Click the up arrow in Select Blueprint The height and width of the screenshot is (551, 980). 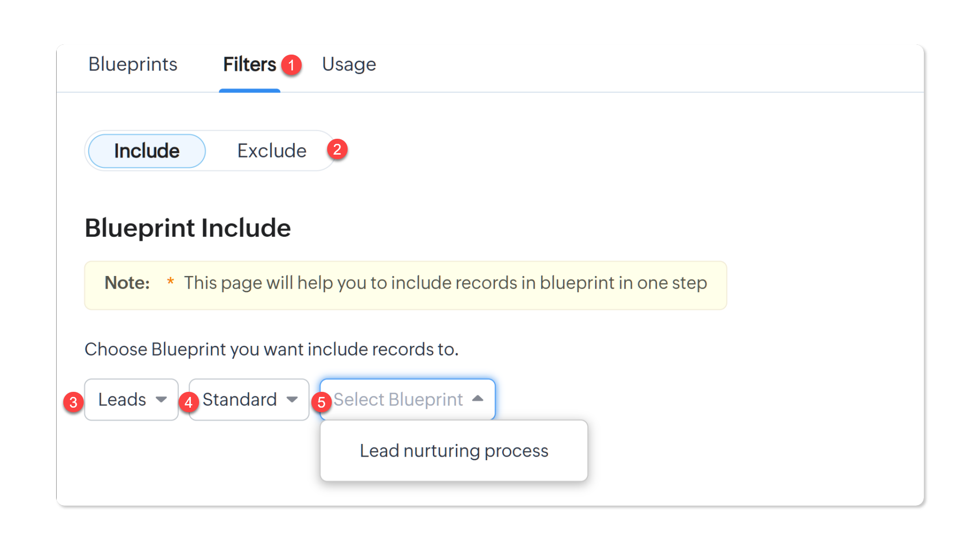tap(478, 398)
